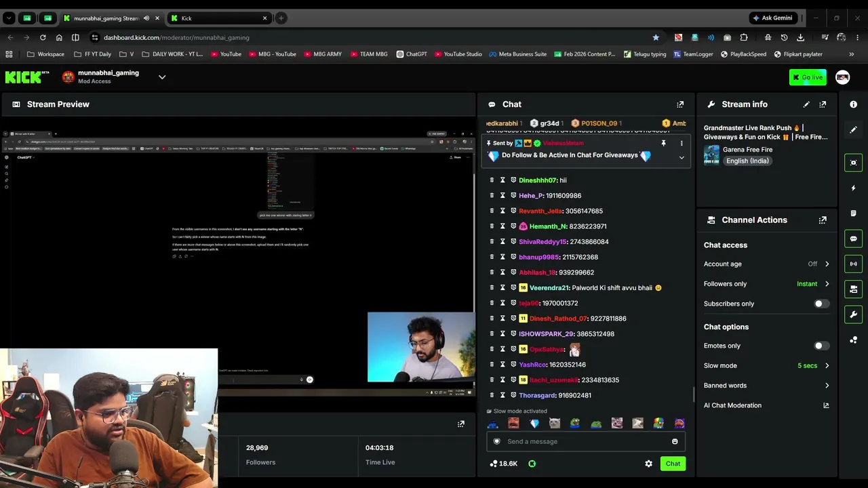Image resolution: width=868 pixels, height=488 pixels.
Task: Open the channel switcher dropdown arrow
Action: (162, 77)
